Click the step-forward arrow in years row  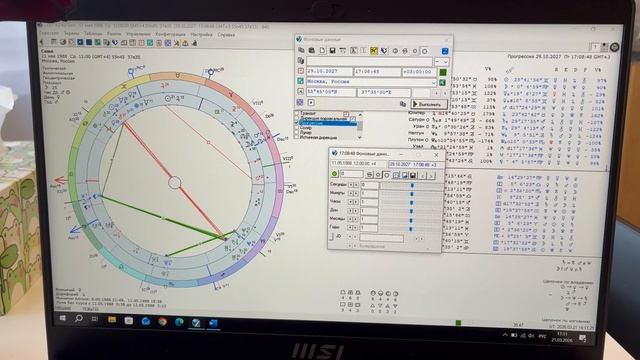[356, 227]
